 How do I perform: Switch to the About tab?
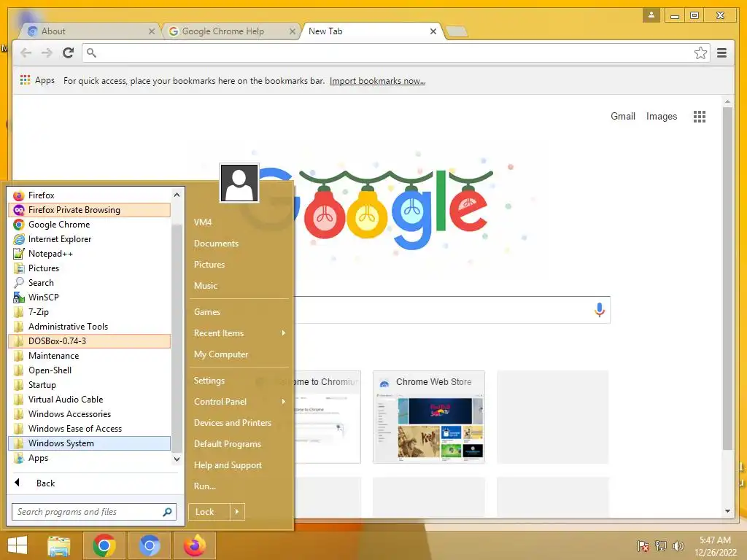(x=91, y=31)
